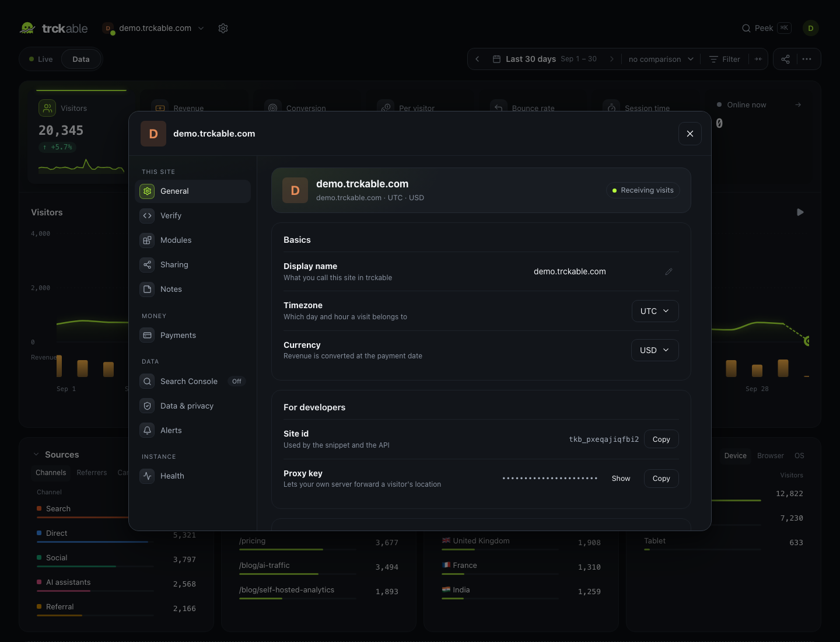Select the Browser tab
Viewport: 840px width, 642px height.
coord(770,456)
